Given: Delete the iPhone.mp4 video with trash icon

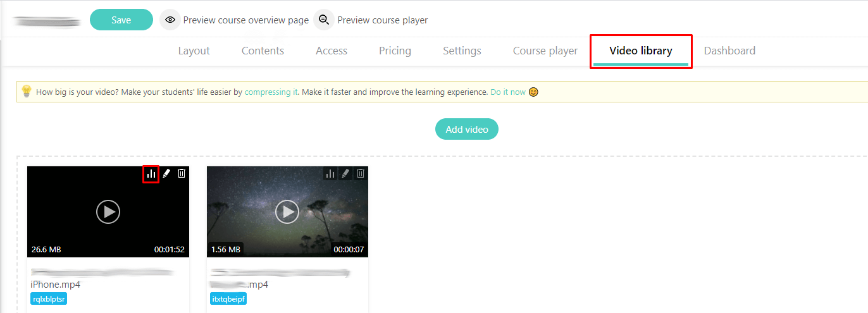Looking at the screenshot, I should pyautogui.click(x=182, y=173).
